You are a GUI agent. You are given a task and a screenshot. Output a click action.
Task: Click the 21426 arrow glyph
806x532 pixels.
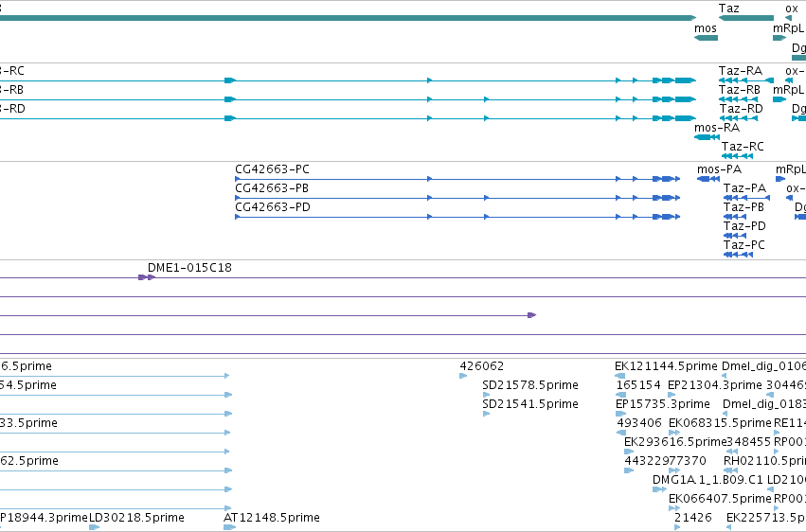tap(677, 527)
